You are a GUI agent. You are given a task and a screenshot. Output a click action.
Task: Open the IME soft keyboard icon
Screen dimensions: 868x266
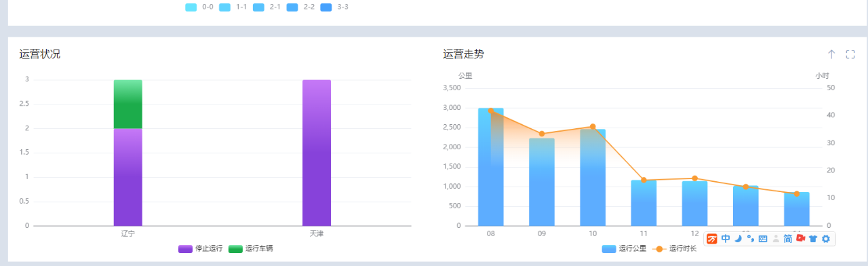763,239
